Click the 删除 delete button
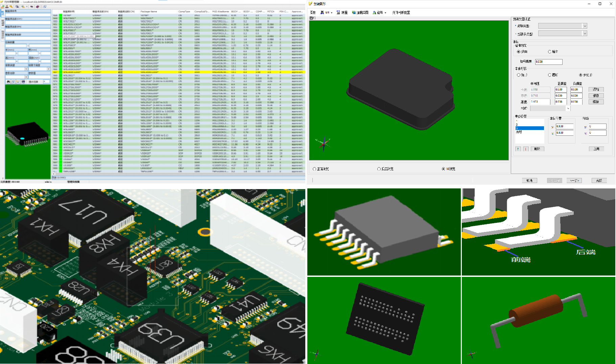The width and height of the screenshot is (616, 364). 538,149
